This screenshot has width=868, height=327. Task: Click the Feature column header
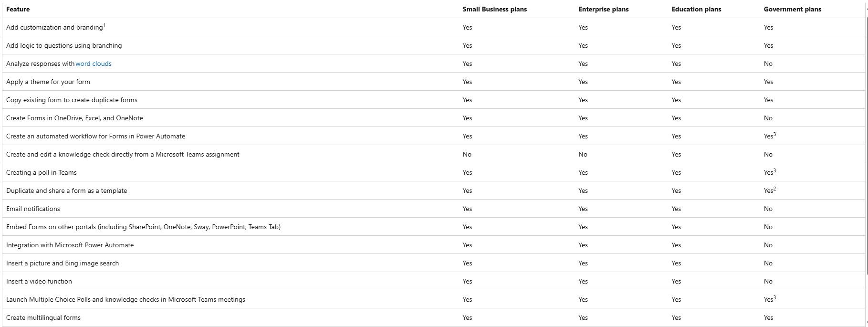18,9
